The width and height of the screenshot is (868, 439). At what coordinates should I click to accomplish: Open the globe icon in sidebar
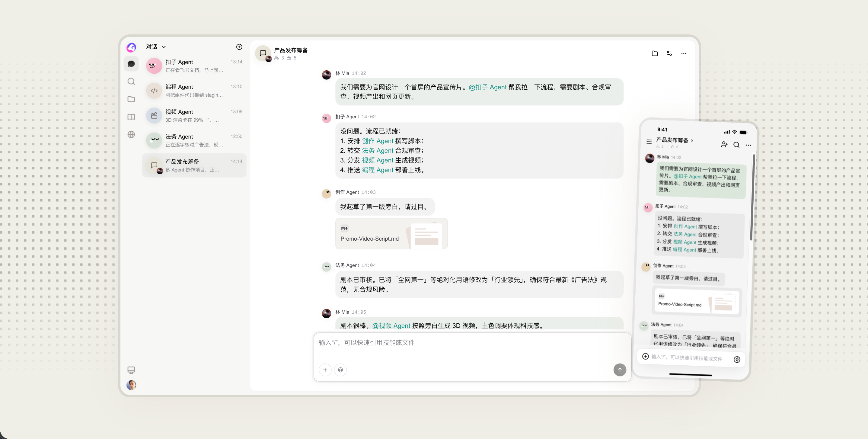[131, 135]
